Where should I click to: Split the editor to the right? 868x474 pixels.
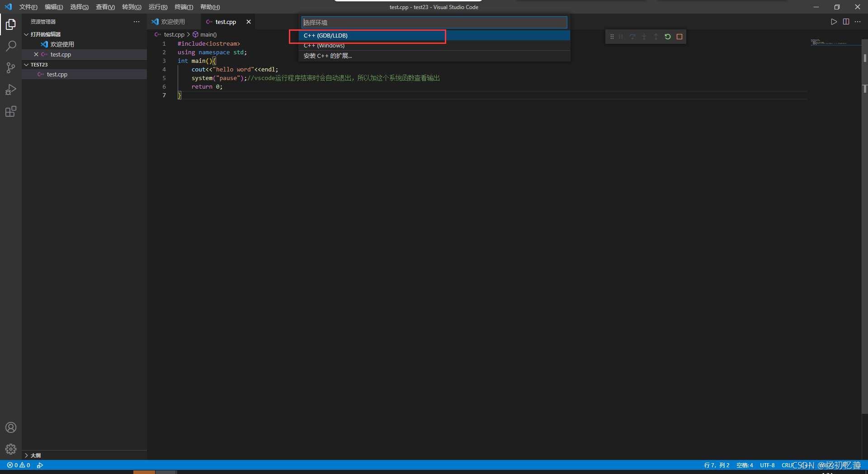pos(846,22)
